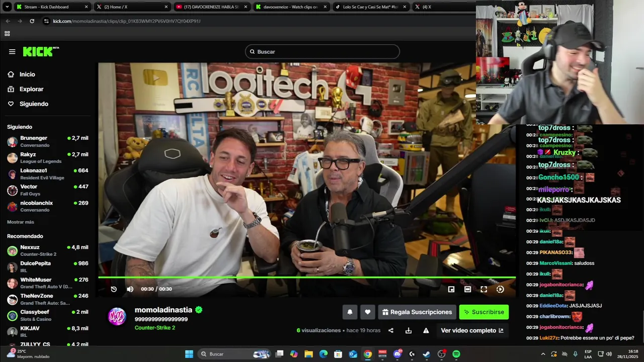Toggle theater mode on the video

tap(467, 289)
